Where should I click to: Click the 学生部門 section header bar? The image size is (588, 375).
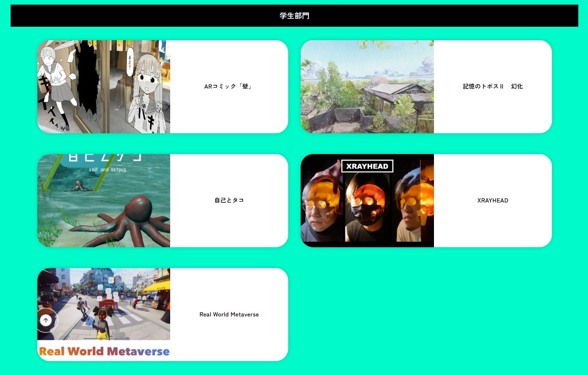coord(294,16)
